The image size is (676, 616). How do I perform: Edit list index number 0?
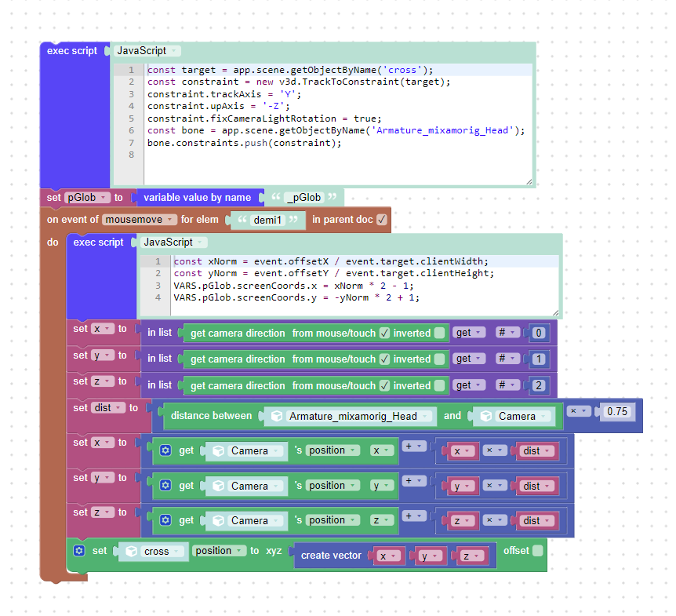point(538,333)
